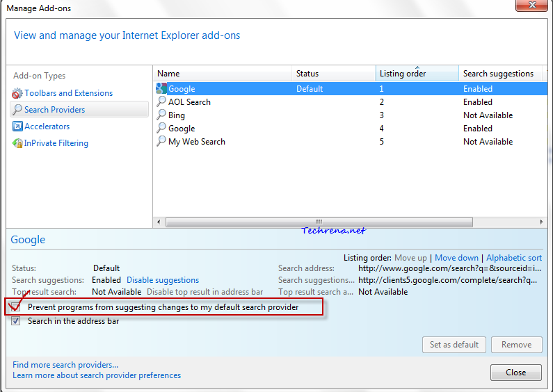The image size is (553, 392).
Task: Click the Accelerators arrow icon
Action: 17,126
